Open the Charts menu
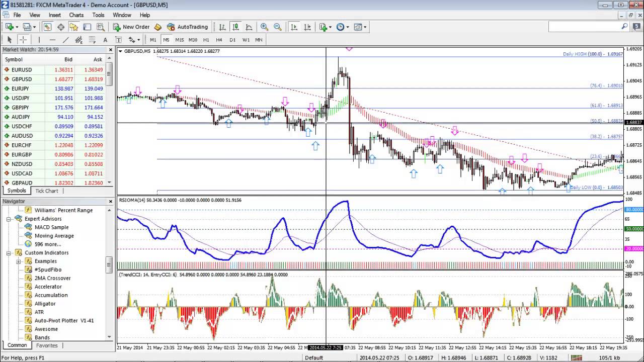644x362 pixels. click(x=76, y=15)
